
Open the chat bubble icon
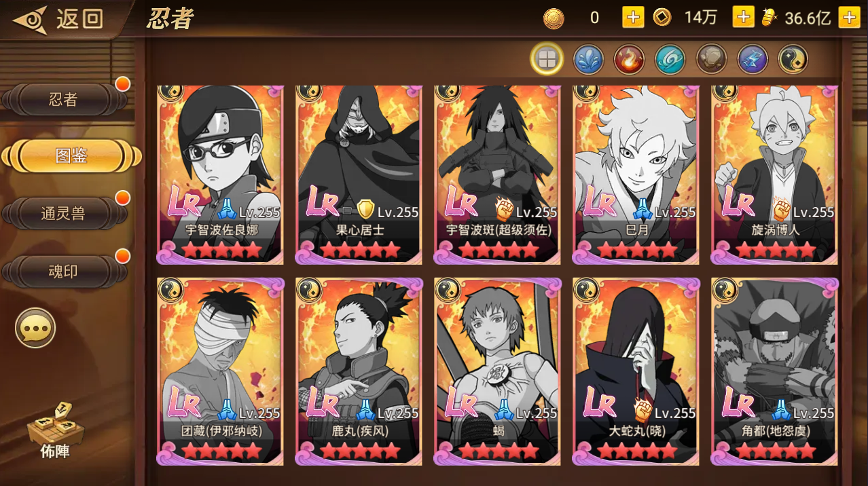click(35, 329)
